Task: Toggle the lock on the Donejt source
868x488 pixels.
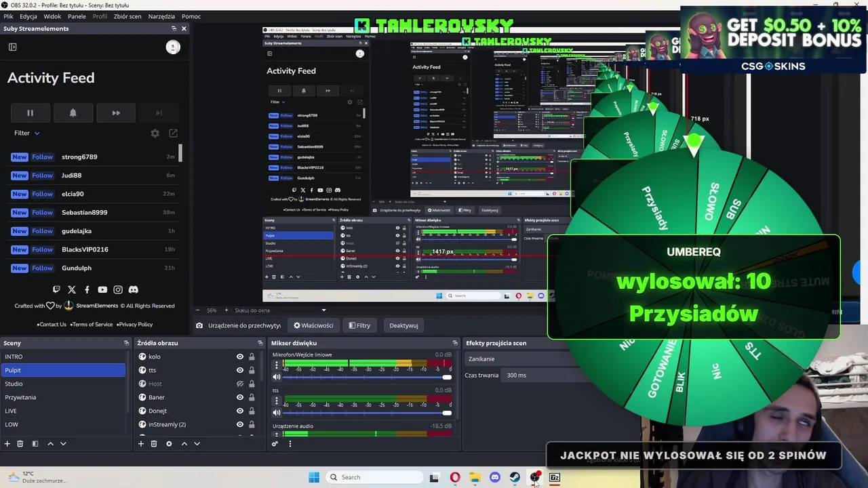Action: coord(252,411)
